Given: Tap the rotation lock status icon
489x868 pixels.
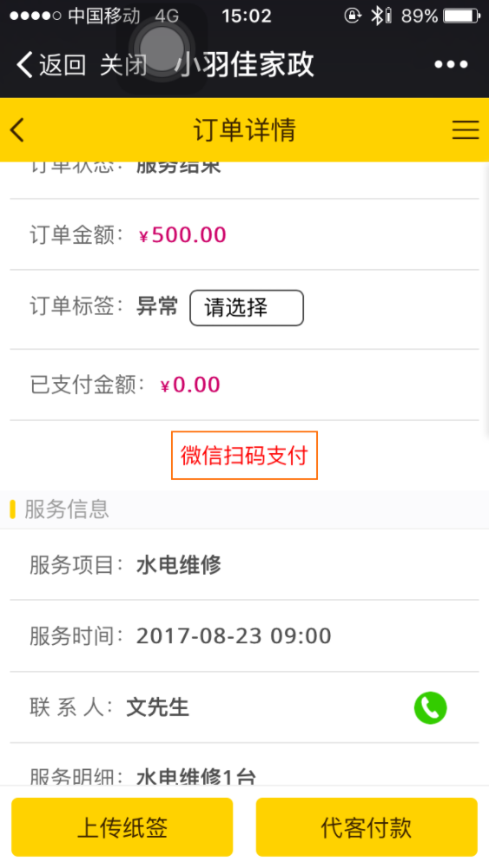Looking at the screenshot, I should point(353,16).
